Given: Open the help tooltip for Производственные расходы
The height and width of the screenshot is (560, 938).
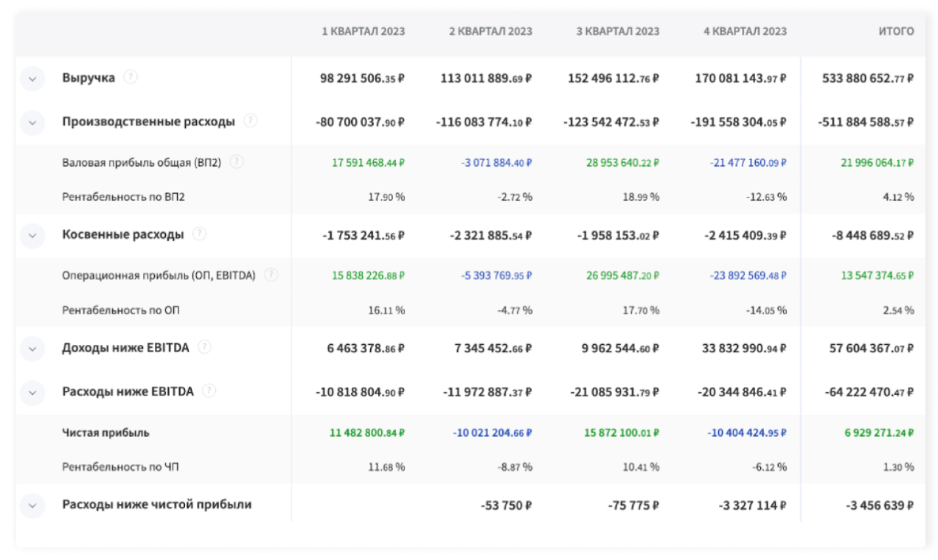Looking at the screenshot, I should (x=250, y=121).
